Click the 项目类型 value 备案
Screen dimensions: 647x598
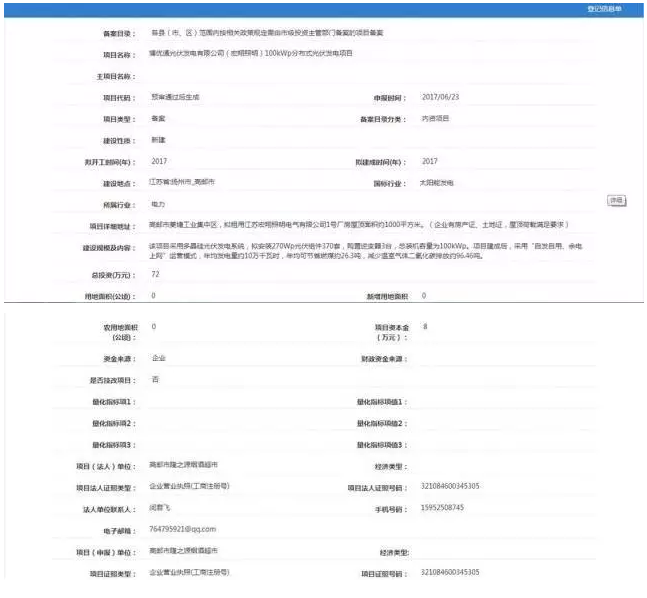[158, 118]
